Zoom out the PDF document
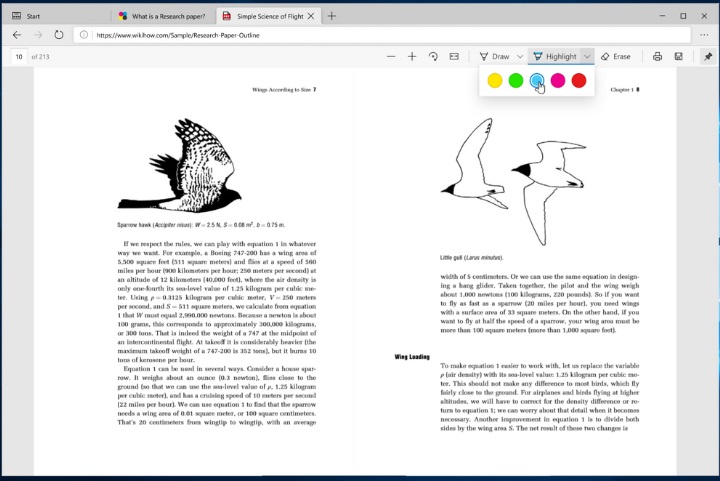 coord(391,56)
